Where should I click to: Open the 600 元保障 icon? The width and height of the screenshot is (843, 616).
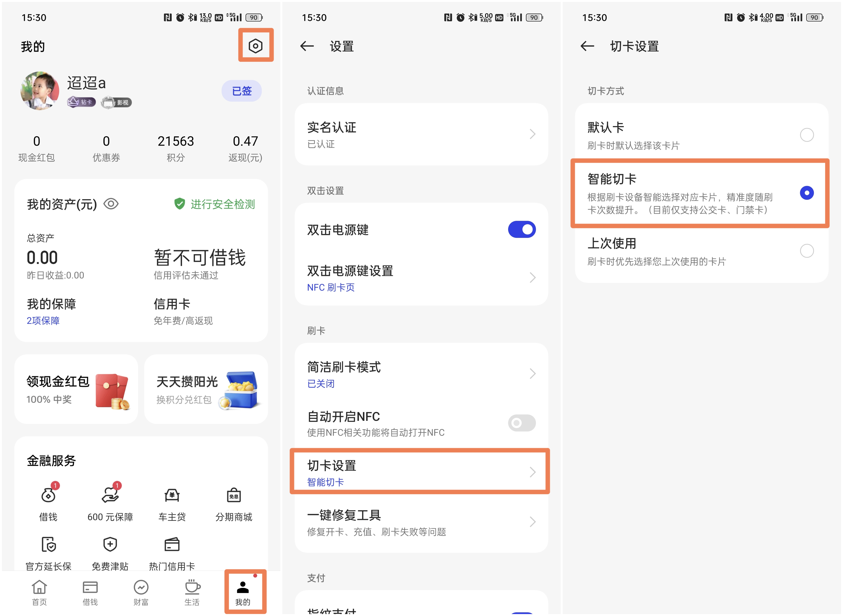(110, 495)
